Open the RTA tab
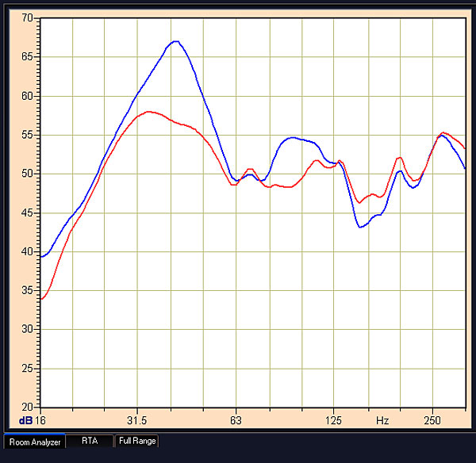 point(90,441)
